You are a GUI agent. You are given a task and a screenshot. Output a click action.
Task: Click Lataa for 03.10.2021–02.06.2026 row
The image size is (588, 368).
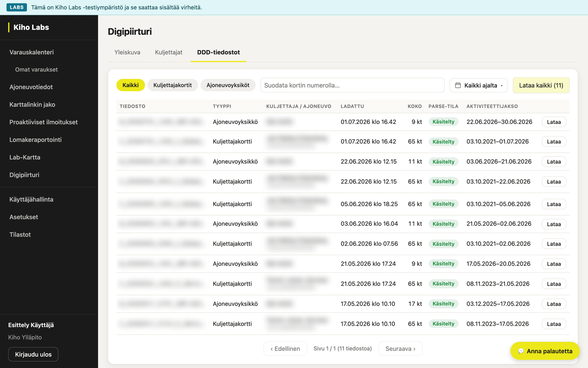click(554, 244)
